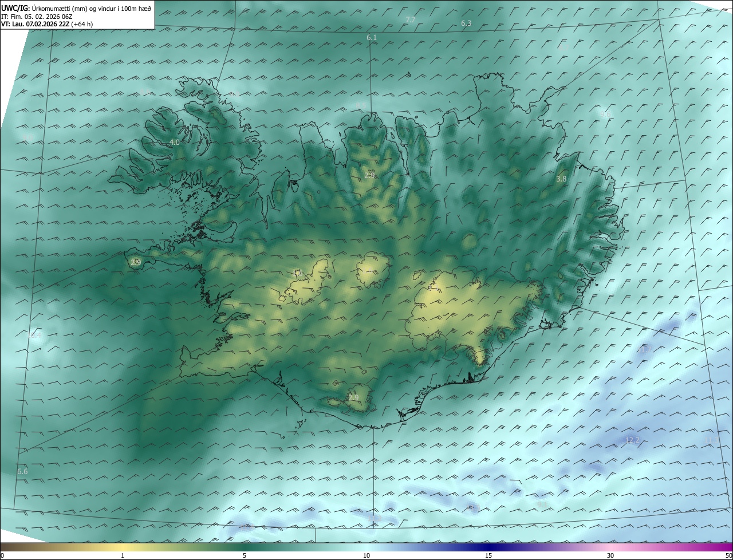The image size is (733, 560).
Task: Click the 2.9 value on Snæfellsnes peninsula tip
Action: [x=136, y=262]
